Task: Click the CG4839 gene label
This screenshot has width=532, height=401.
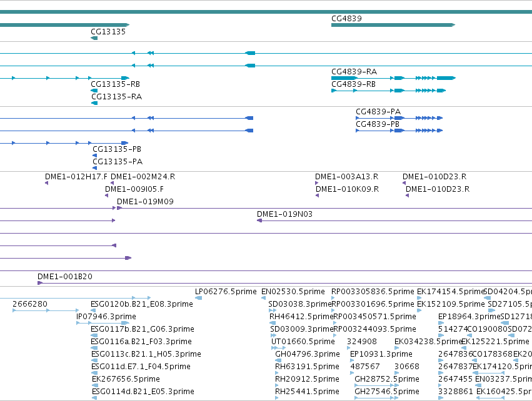Action: [x=346, y=19]
